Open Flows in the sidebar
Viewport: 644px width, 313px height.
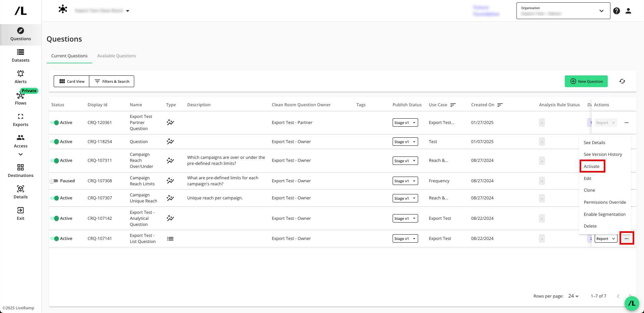tap(20, 99)
